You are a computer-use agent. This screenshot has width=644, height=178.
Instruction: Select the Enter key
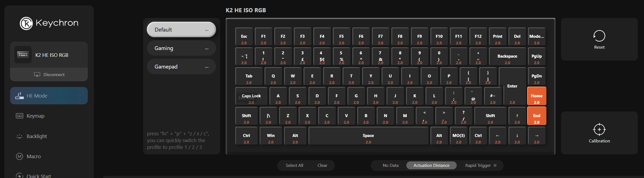512,86
